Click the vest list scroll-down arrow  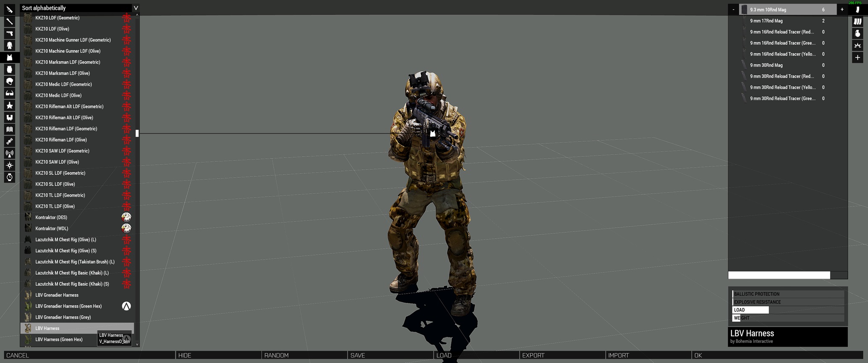click(137, 344)
